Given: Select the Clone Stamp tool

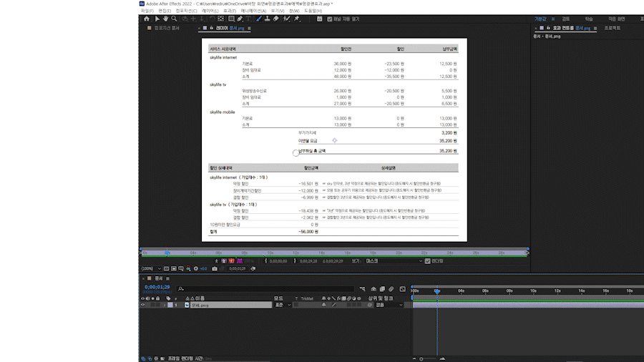Looking at the screenshot, I should (268, 19).
